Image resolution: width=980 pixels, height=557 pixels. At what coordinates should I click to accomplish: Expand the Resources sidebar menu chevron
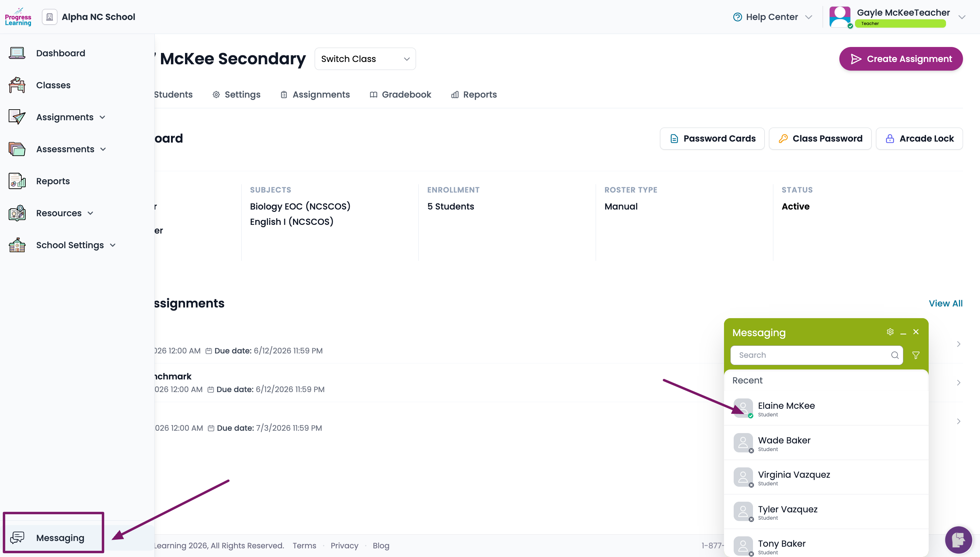click(90, 214)
